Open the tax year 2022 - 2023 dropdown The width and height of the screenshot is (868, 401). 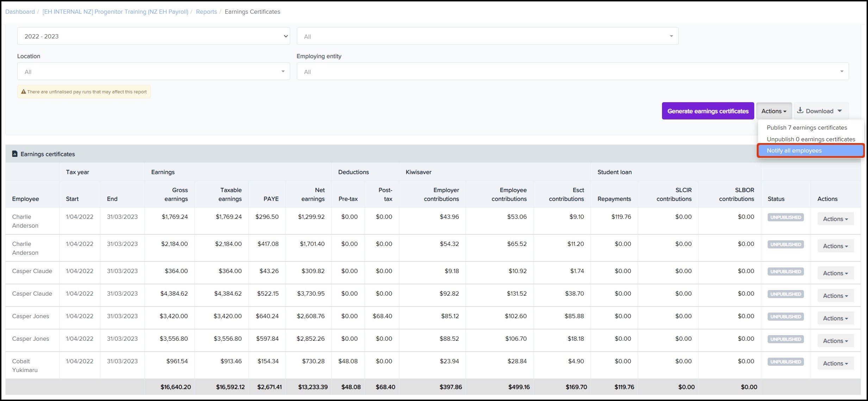point(153,36)
